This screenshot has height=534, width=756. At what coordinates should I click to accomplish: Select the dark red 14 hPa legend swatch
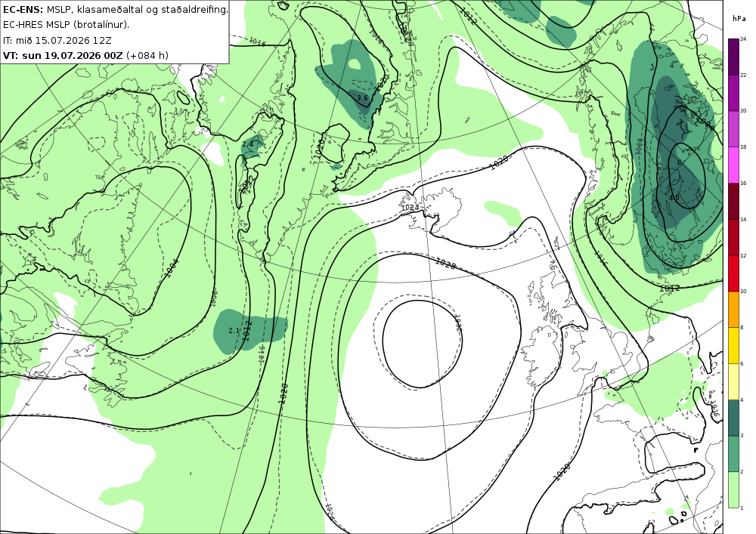(x=733, y=201)
